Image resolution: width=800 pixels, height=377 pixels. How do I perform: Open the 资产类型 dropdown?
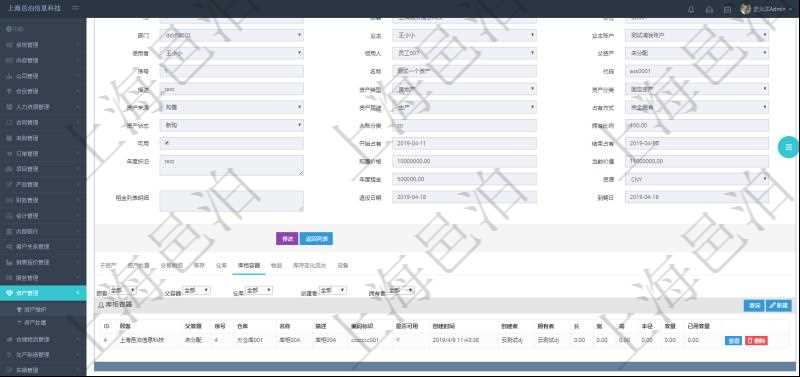tap(464, 89)
